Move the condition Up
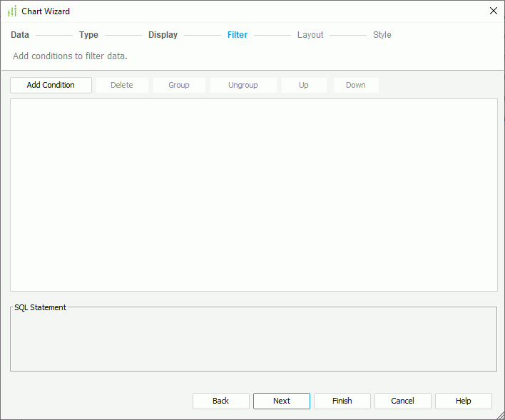Image resolution: width=505 pixels, height=420 pixels. point(304,85)
